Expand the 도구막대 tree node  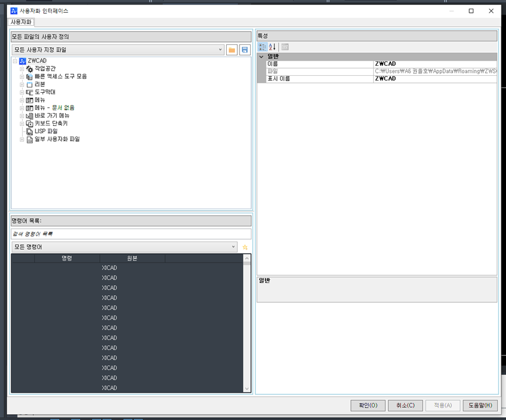[22, 92]
